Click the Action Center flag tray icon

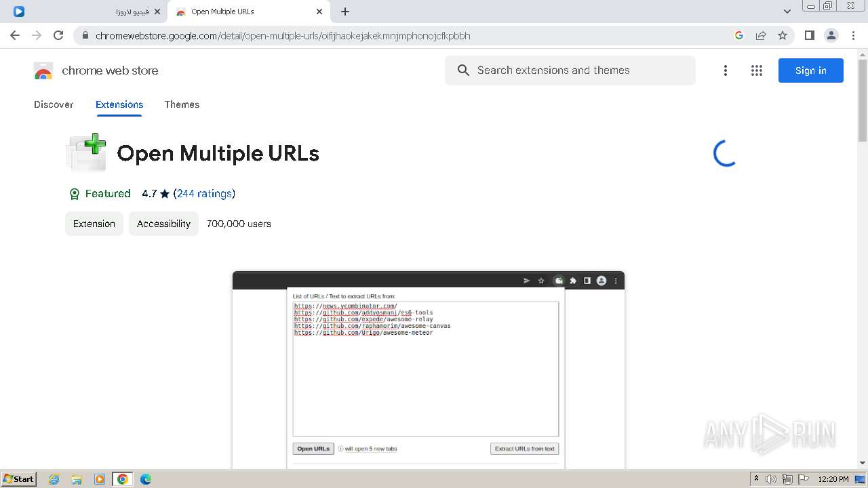coord(802,479)
